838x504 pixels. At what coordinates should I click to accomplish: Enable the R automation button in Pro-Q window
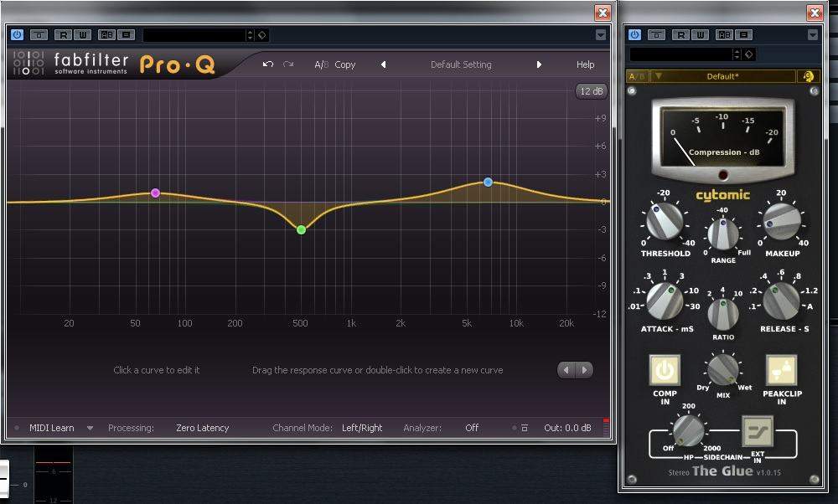63,35
